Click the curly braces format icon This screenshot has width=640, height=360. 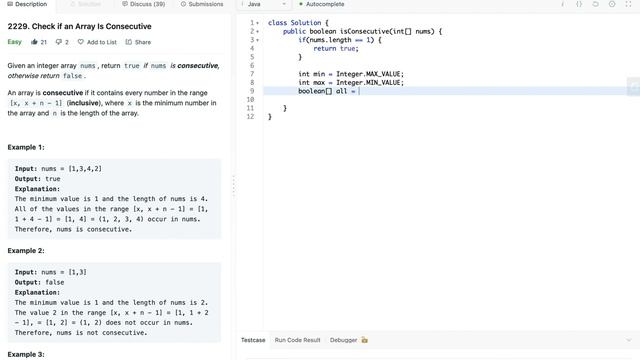(579, 4)
